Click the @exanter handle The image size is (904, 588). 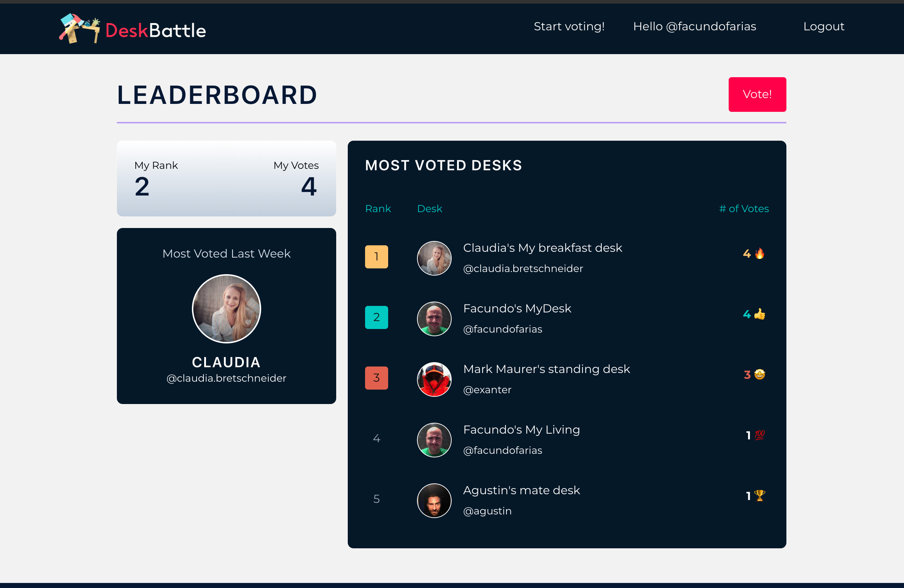(487, 390)
